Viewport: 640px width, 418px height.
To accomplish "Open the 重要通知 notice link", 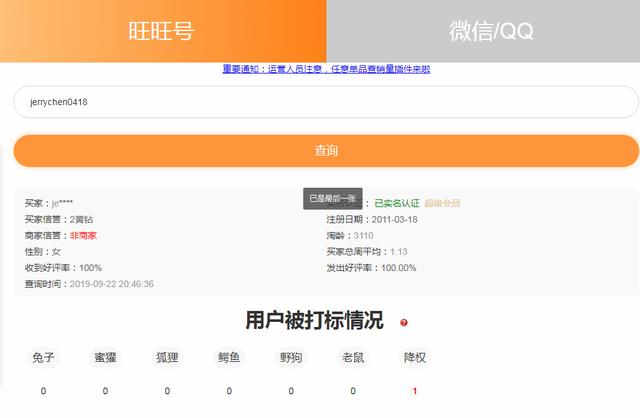I will 326,69.
